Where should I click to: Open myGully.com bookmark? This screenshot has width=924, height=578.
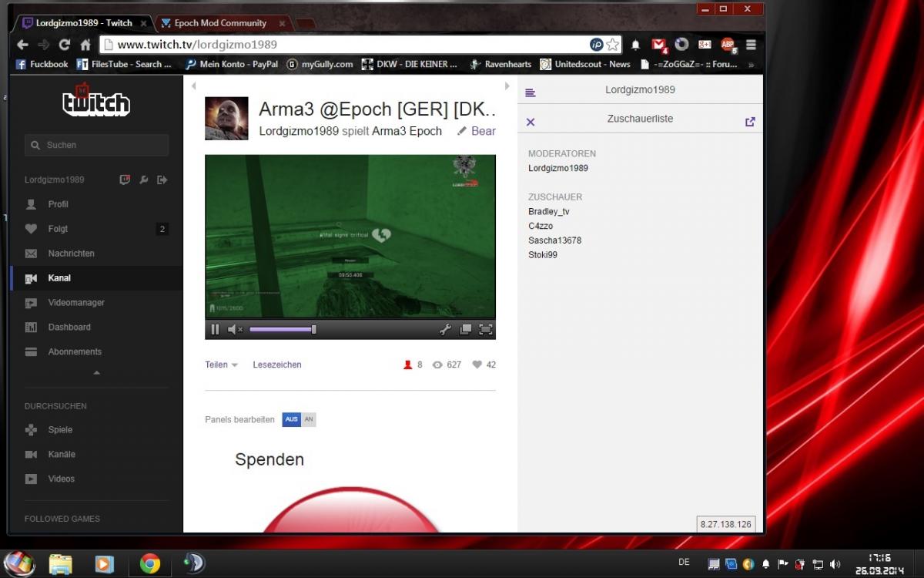[320, 64]
